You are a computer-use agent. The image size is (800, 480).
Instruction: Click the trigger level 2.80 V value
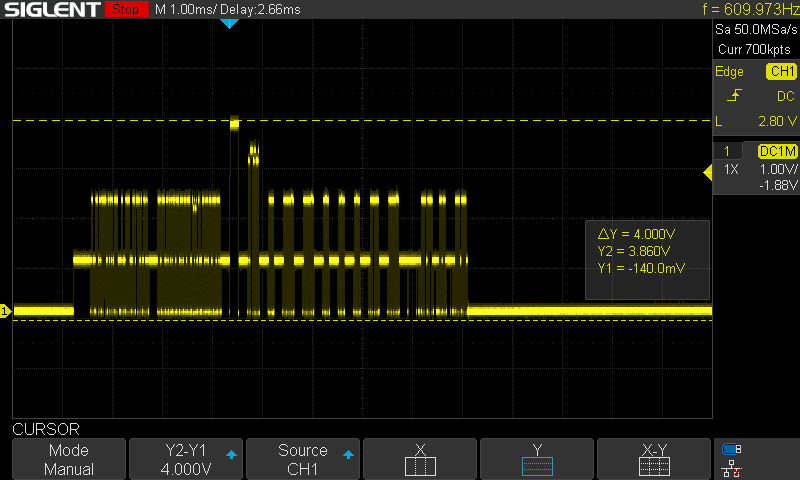click(777, 121)
